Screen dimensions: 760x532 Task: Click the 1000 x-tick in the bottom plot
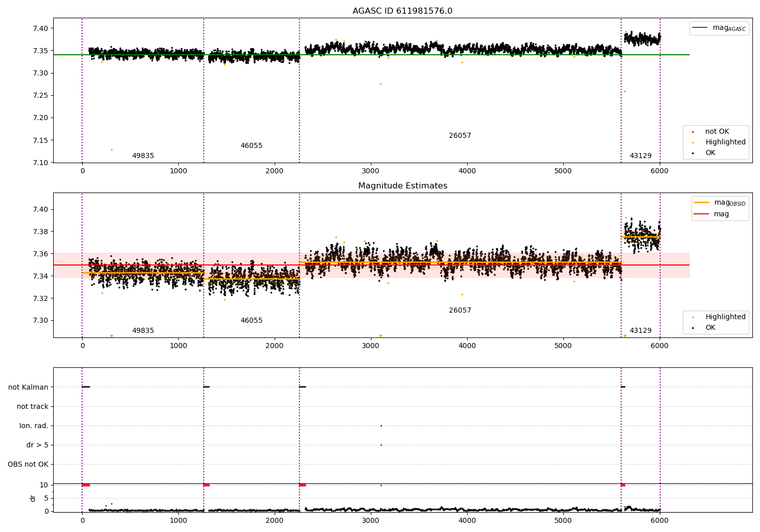(x=178, y=520)
